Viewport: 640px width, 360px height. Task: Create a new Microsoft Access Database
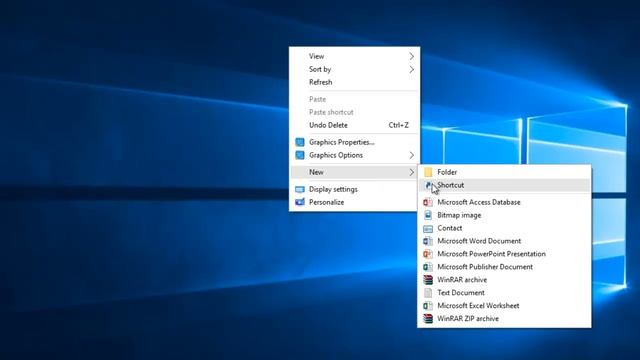pyautogui.click(x=504, y=202)
